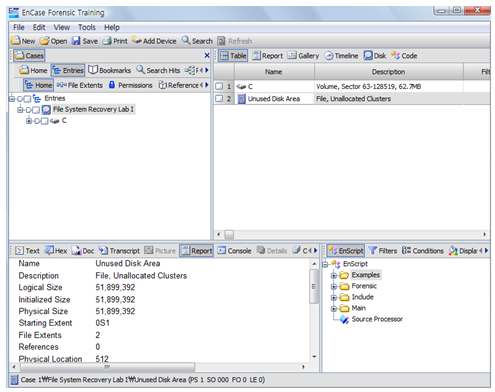Open the Edit menu
The height and width of the screenshot is (392, 495).
pyautogui.click(x=39, y=27)
